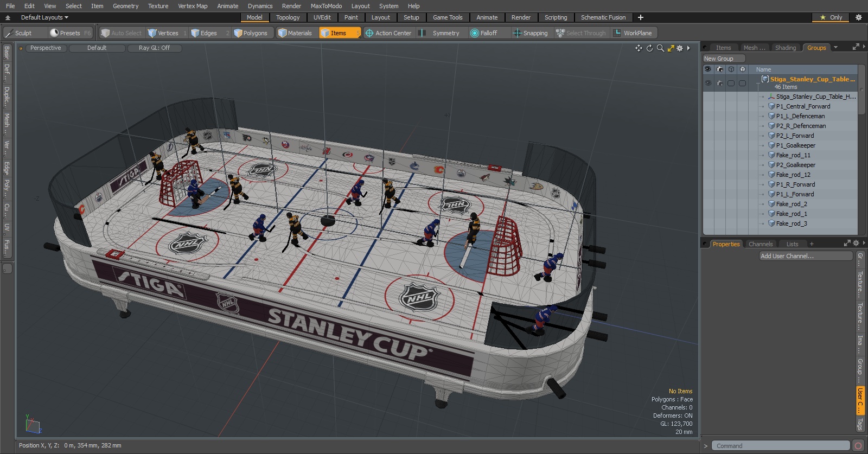Switch to the Channels tab
Image resolution: width=868 pixels, height=454 pixels.
761,244
